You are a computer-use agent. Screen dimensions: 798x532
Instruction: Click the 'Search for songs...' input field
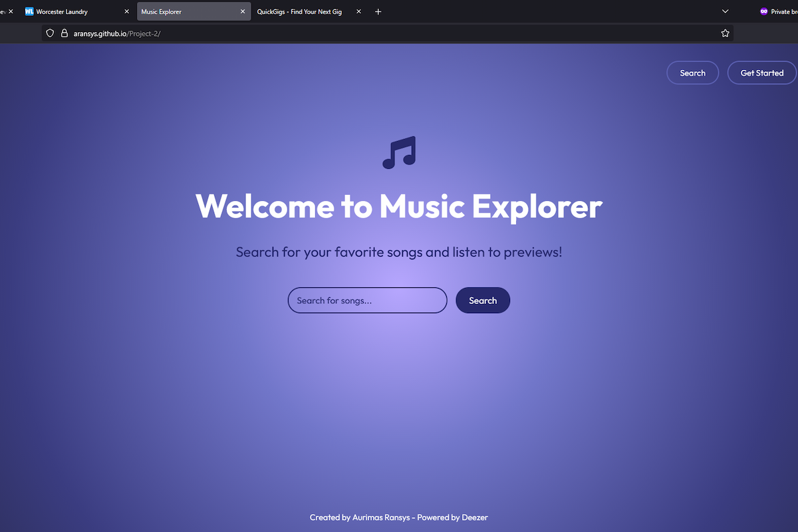(x=367, y=300)
